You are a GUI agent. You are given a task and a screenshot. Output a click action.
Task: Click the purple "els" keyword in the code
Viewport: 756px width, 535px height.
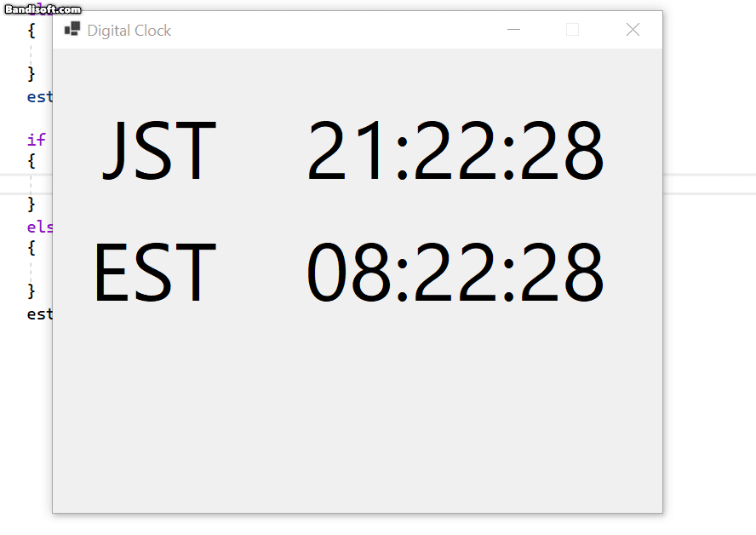click(39, 227)
